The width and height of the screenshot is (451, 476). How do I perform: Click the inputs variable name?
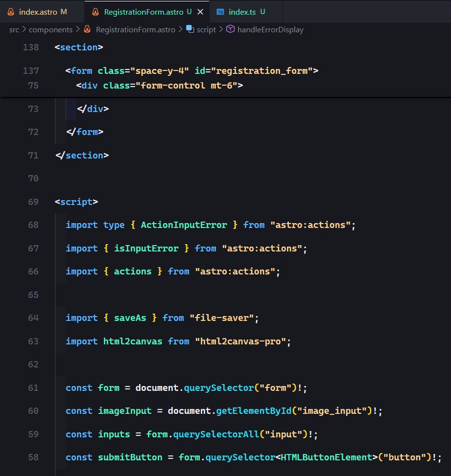click(x=114, y=434)
